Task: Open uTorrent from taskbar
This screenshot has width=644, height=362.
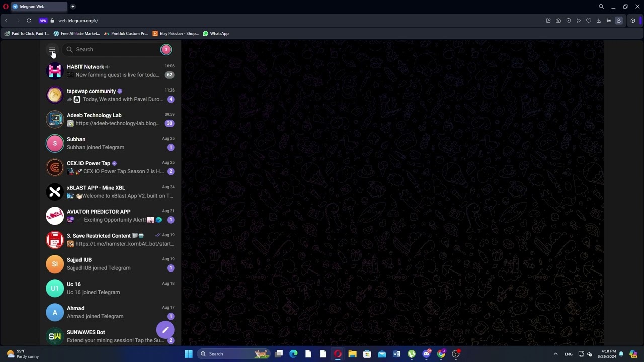Action: click(x=412, y=354)
